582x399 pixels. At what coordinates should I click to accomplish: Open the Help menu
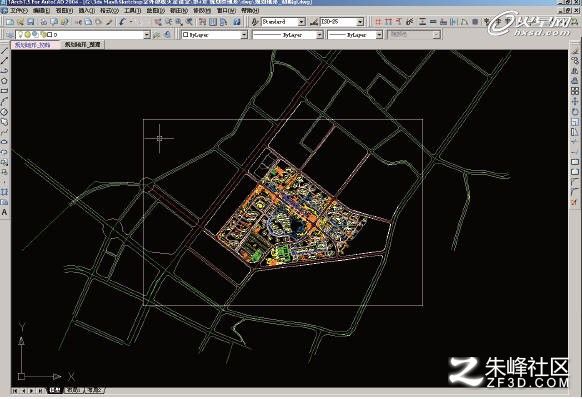(x=250, y=11)
